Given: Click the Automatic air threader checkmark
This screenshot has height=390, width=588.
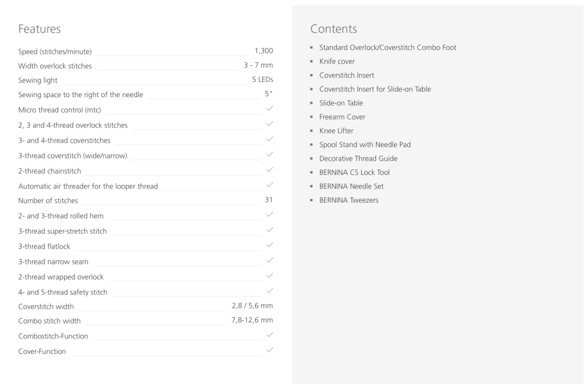Looking at the screenshot, I should click(269, 186).
